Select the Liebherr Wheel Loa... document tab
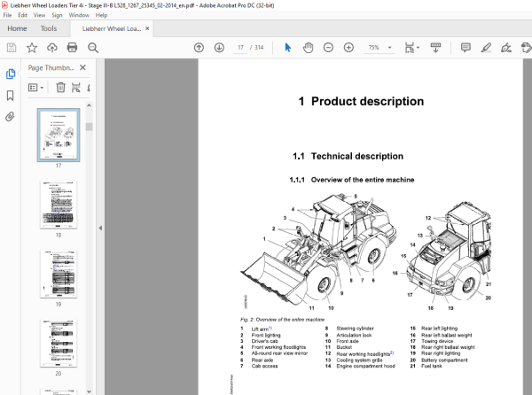This screenshot has height=395, width=532. (112, 29)
